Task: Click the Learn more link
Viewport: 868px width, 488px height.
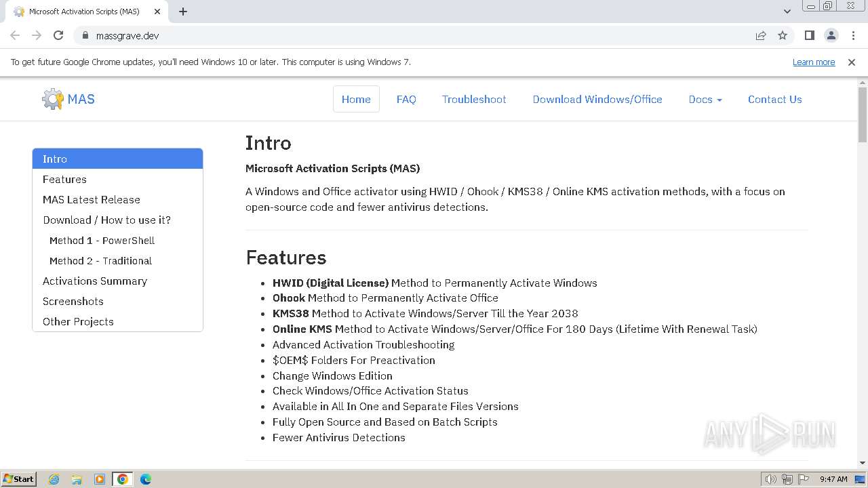Action: pos(814,62)
